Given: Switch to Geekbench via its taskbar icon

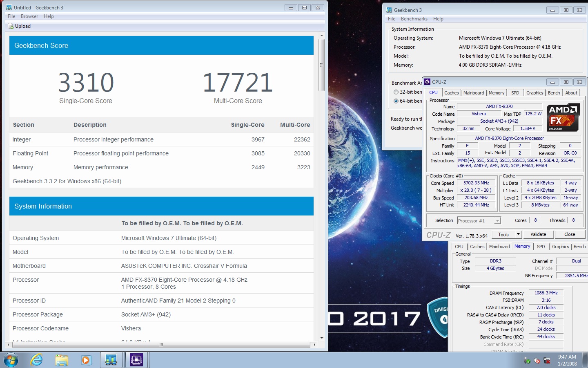Looking at the screenshot, I should click(111, 360).
